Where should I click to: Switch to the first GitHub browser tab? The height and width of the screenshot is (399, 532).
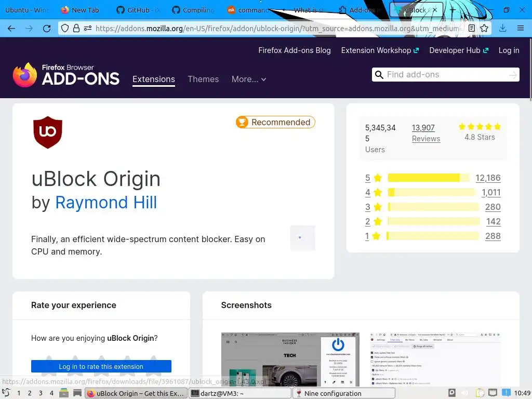tap(138, 10)
